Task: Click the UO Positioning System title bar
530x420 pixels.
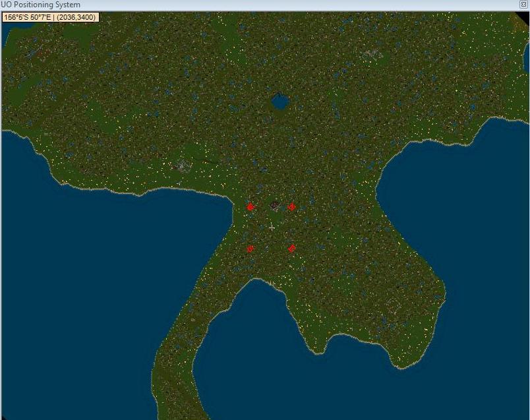Action: pyautogui.click(x=198, y=5)
